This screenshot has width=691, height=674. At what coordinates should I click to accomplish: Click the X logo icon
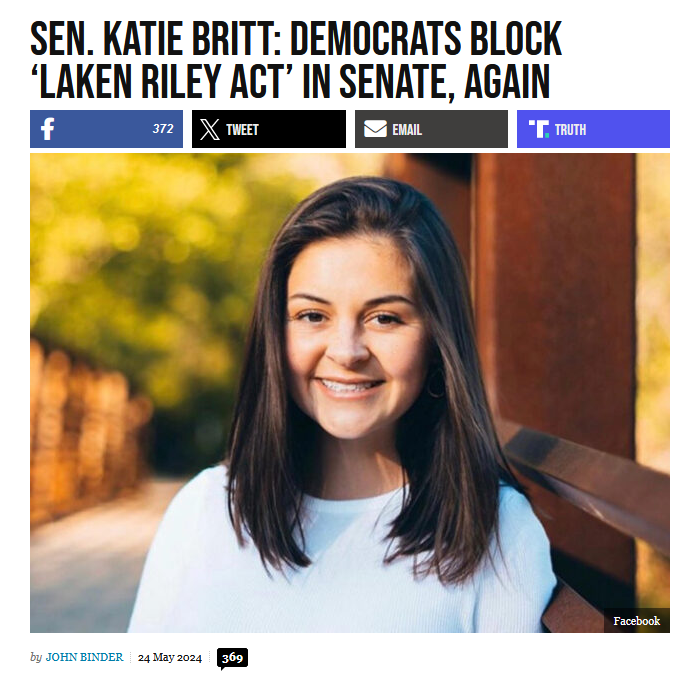(x=210, y=129)
